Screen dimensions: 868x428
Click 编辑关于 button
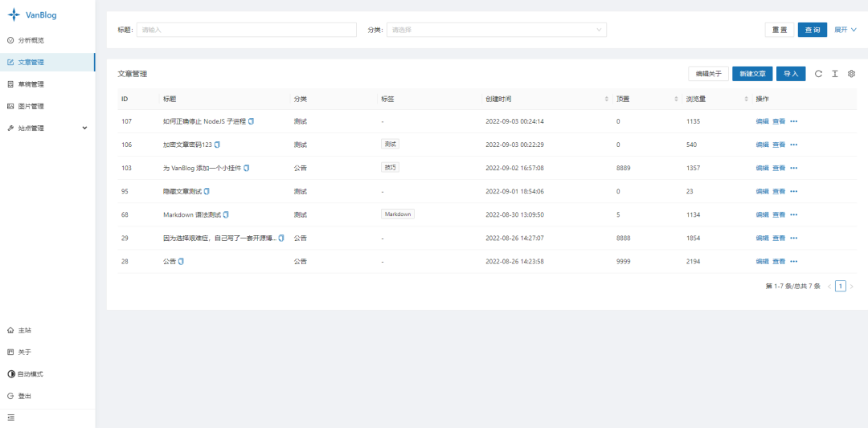[x=709, y=74]
